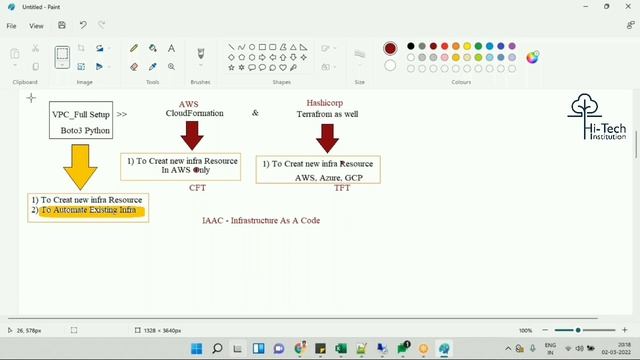Screen dimensions: 640x360
Task: Choose the orange colour swatch
Action: pyautogui.click(x=456, y=46)
